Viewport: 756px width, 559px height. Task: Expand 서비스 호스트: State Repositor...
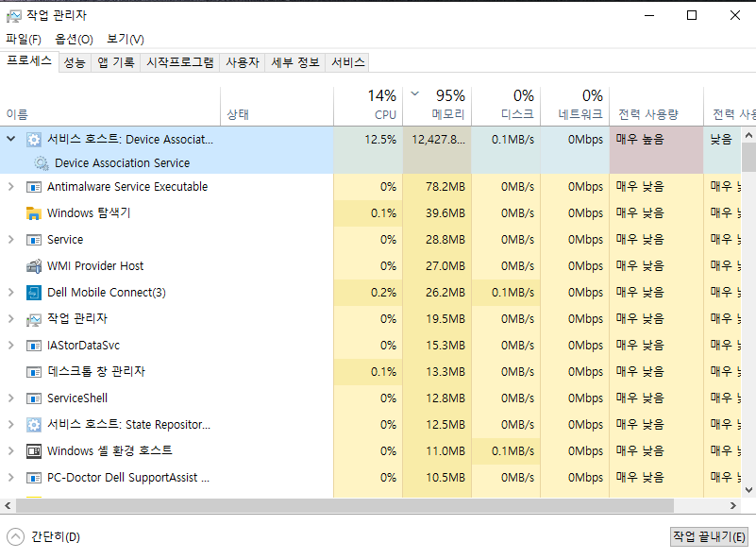pos(11,424)
